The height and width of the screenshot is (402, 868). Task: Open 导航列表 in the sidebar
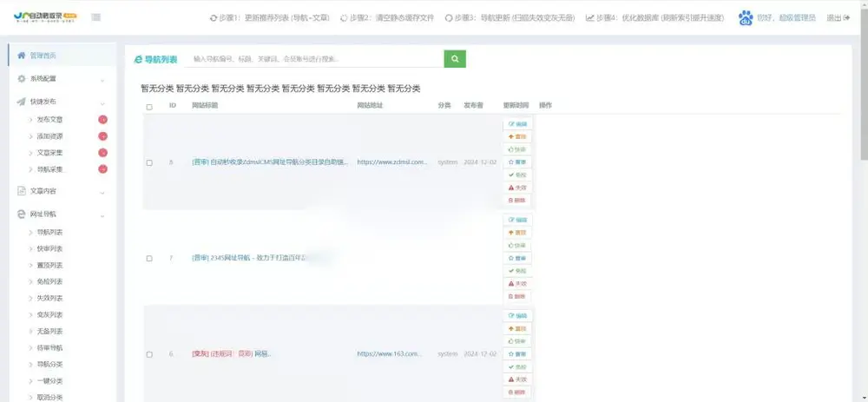[49, 232]
